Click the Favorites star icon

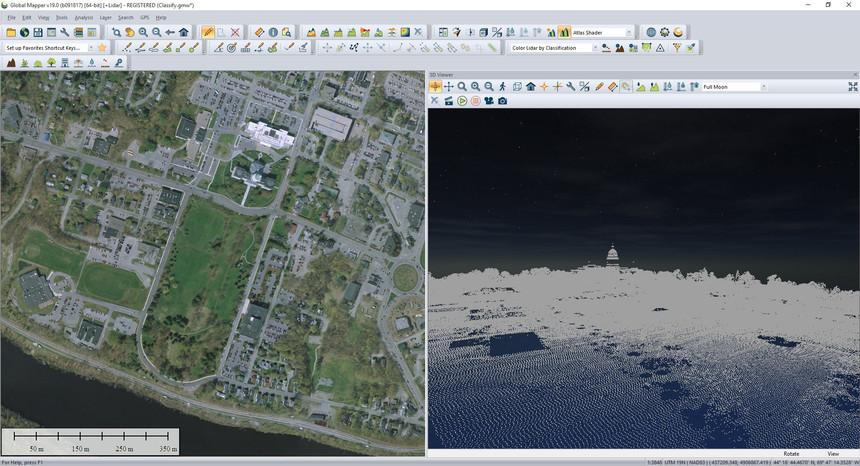(102, 47)
